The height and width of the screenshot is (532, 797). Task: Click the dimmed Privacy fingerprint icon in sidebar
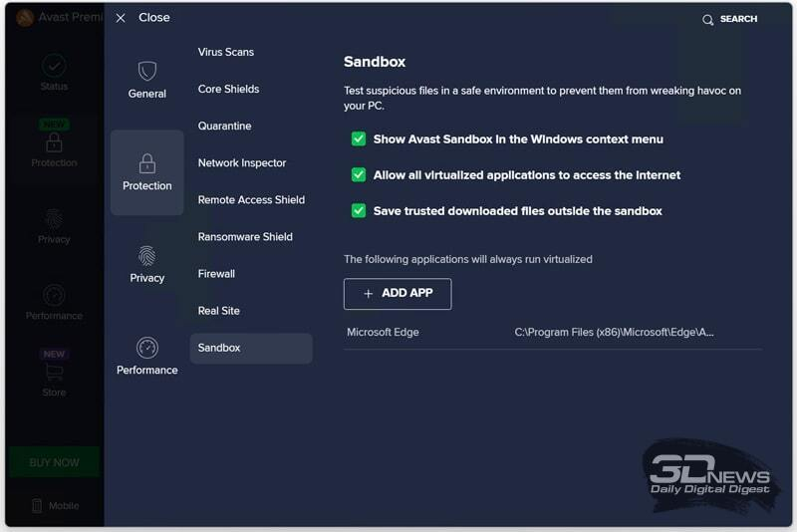[x=54, y=219]
